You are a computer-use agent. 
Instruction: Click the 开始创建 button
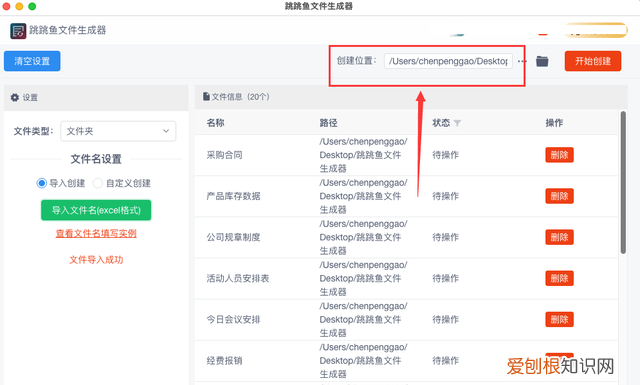tap(593, 61)
